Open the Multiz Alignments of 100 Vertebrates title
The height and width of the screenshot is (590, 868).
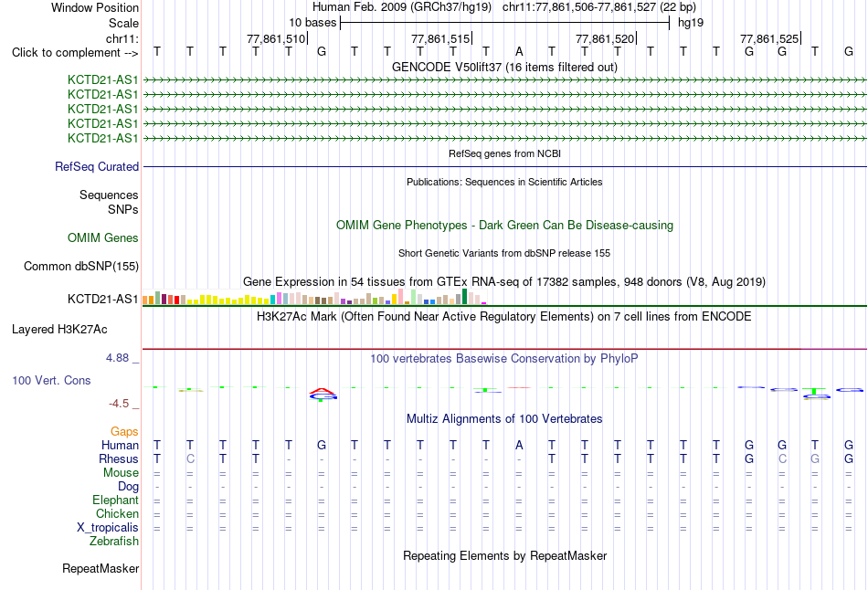pos(504,419)
